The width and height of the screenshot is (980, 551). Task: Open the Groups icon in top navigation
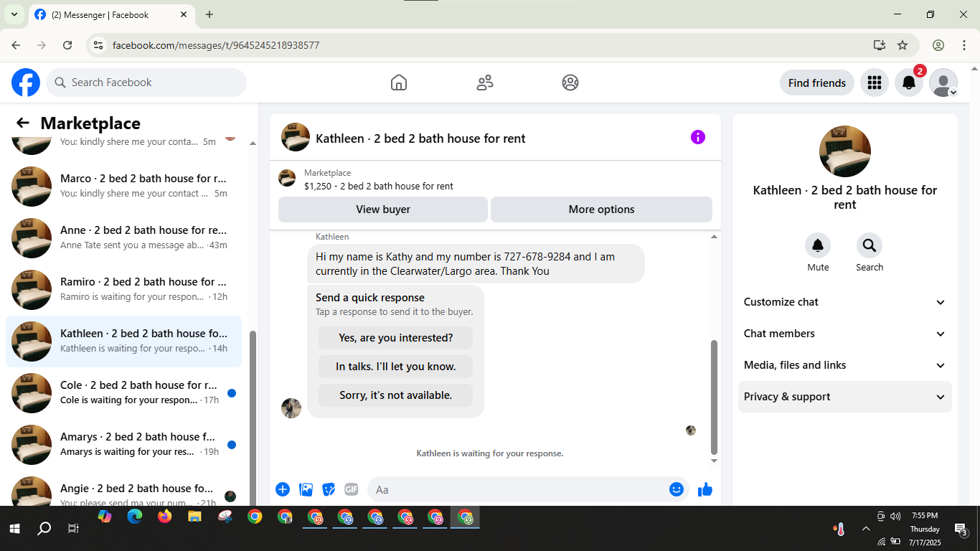click(570, 83)
